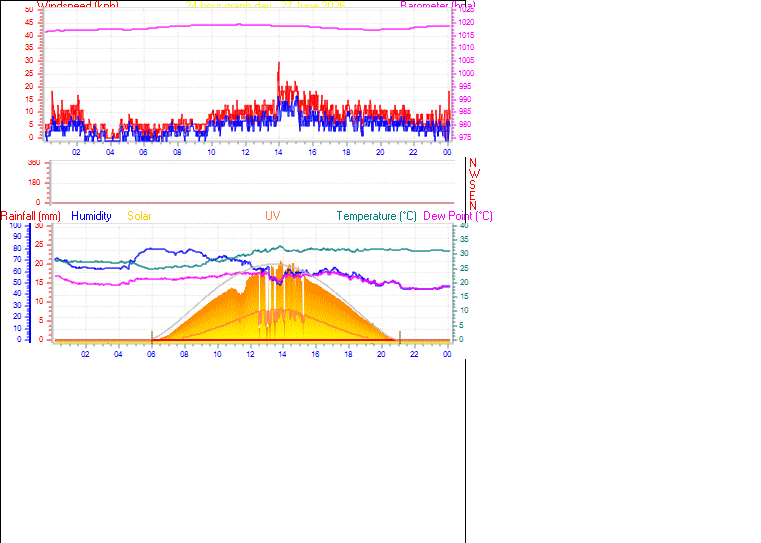761x543 pixels.
Task: Select the Solar legend label
Action: click(139, 216)
